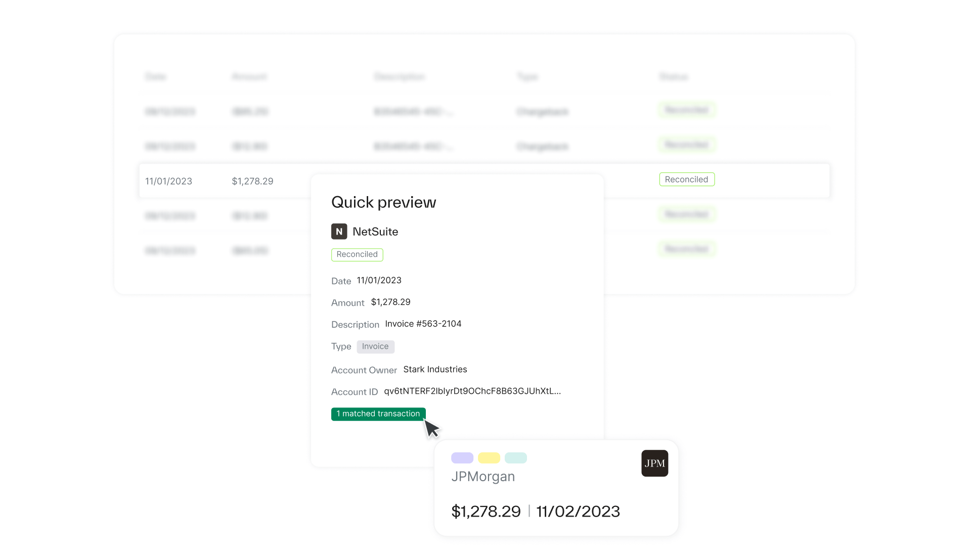Click the Invoice #563-2104 description

click(x=423, y=324)
